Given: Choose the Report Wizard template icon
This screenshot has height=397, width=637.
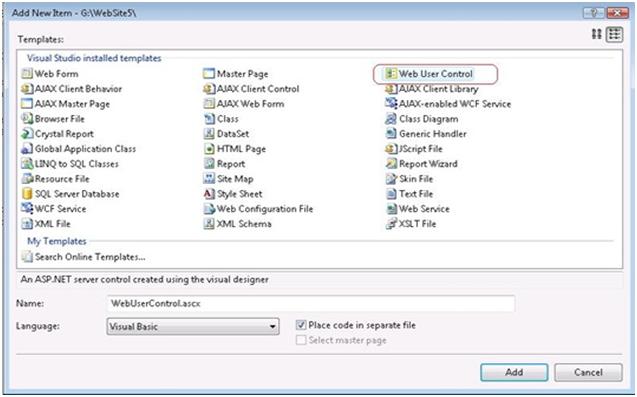Looking at the screenshot, I should [x=391, y=164].
